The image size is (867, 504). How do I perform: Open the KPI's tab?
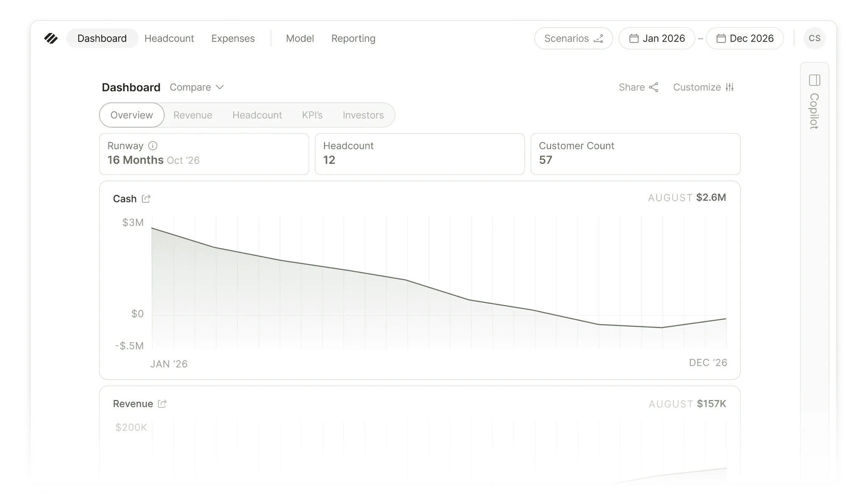pos(312,115)
